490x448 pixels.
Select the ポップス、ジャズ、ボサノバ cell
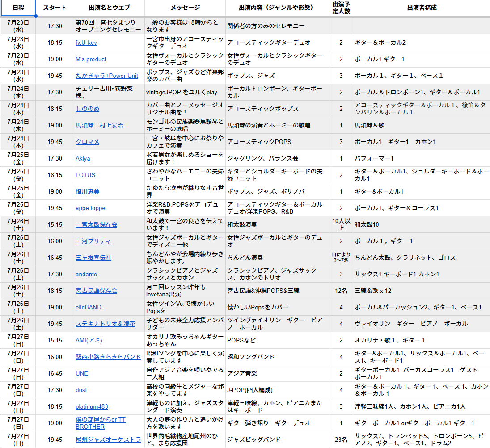tap(277, 191)
